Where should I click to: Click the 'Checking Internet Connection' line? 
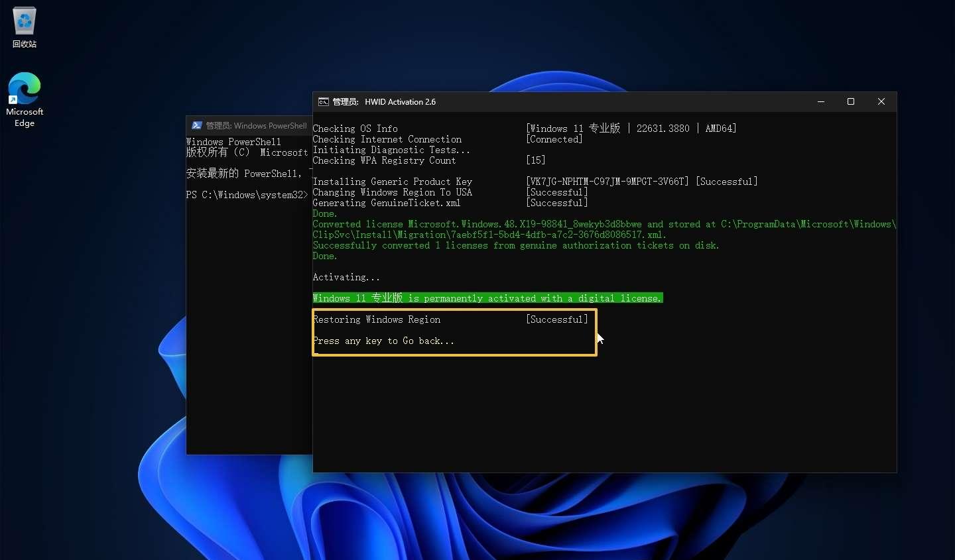(387, 139)
